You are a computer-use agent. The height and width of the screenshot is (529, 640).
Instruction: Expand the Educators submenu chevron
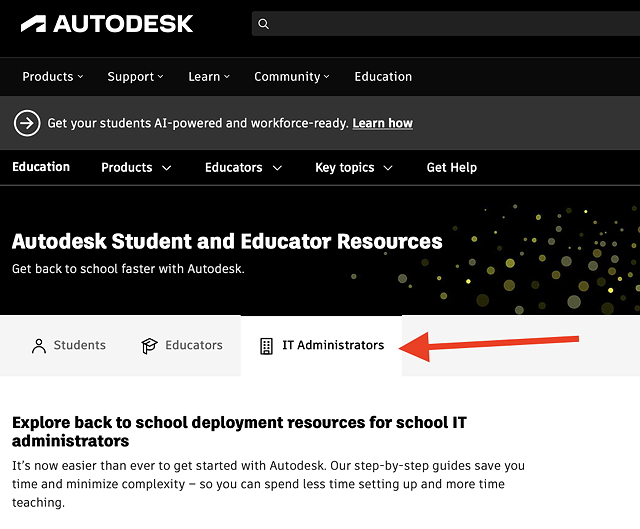coord(277,168)
